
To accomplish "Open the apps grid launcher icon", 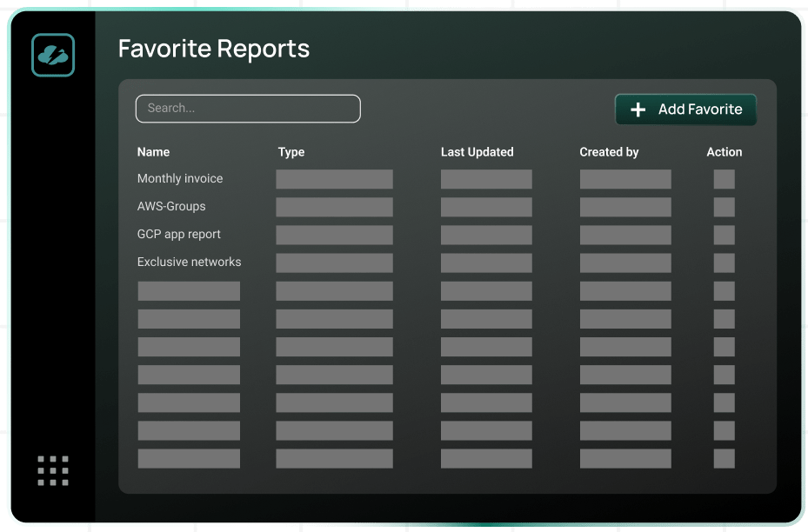I will (53, 470).
